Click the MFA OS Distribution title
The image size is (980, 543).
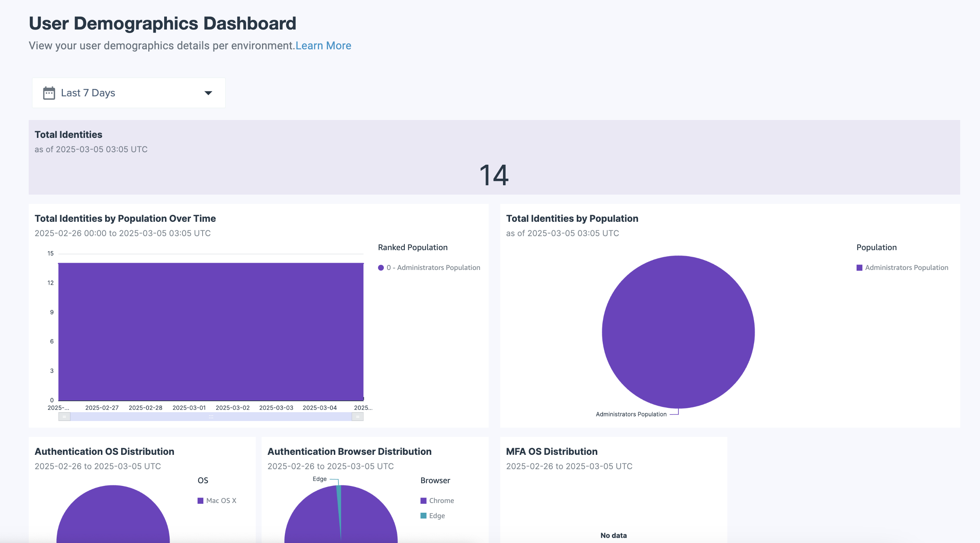pos(552,452)
